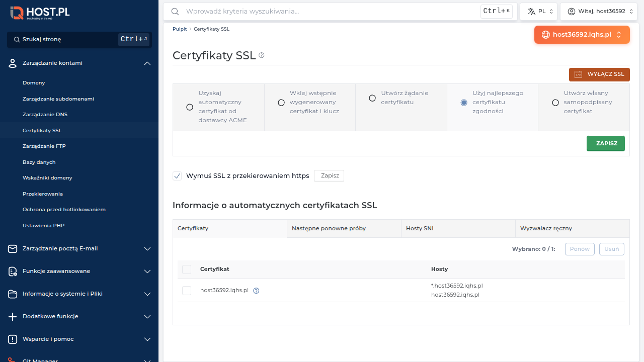Viewport: 644px width, 362px height.
Task: Toggle Wymuś SSL z przekierowaniem https checkbox
Action: 177,176
